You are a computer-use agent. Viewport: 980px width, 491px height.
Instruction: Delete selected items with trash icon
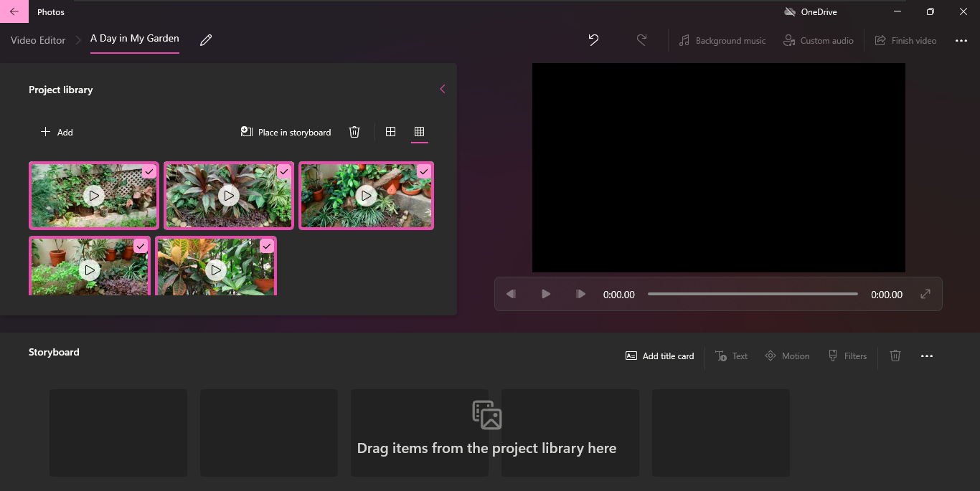(354, 132)
